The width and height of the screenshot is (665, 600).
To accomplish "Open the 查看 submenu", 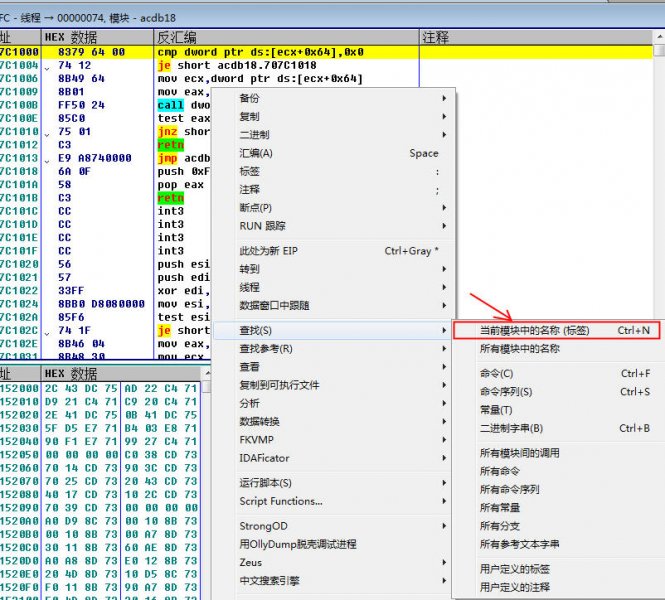I will [333, 367].
